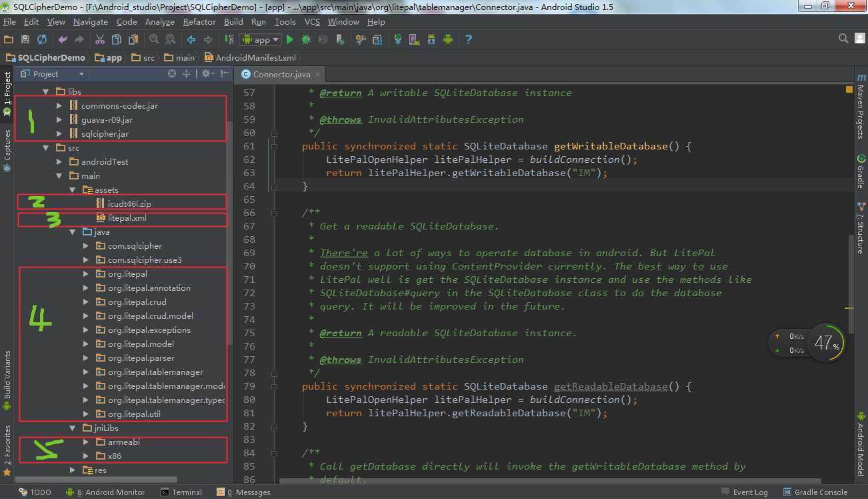Open the Event Log button
Image resolution: width=868 pixels, height=499 pixels.
point(744,492)
